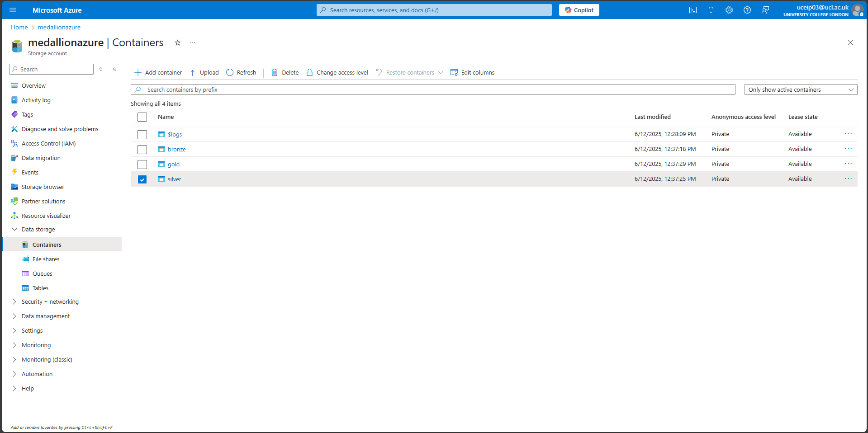
Task: Click the Edit columns icon
Action: (x=454, y=72)
